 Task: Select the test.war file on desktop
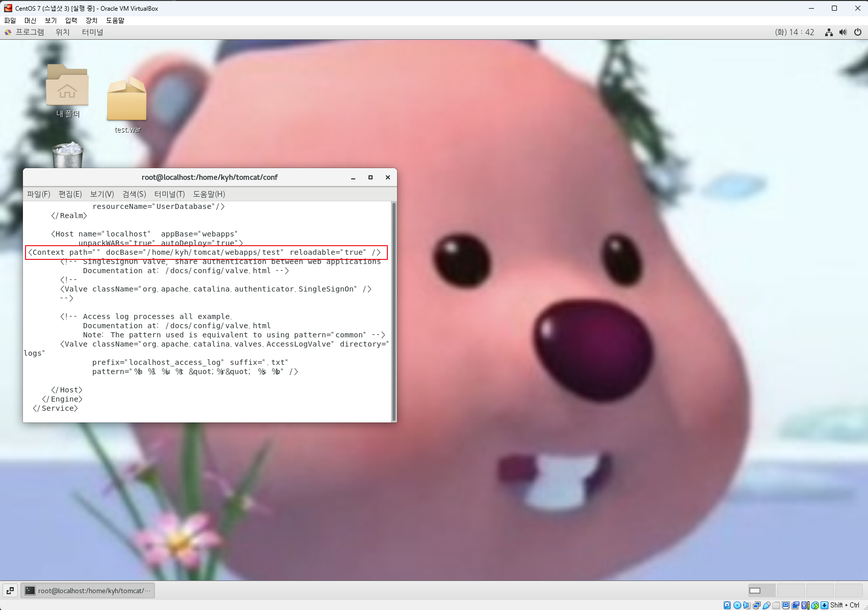click(x=127, y=104)
